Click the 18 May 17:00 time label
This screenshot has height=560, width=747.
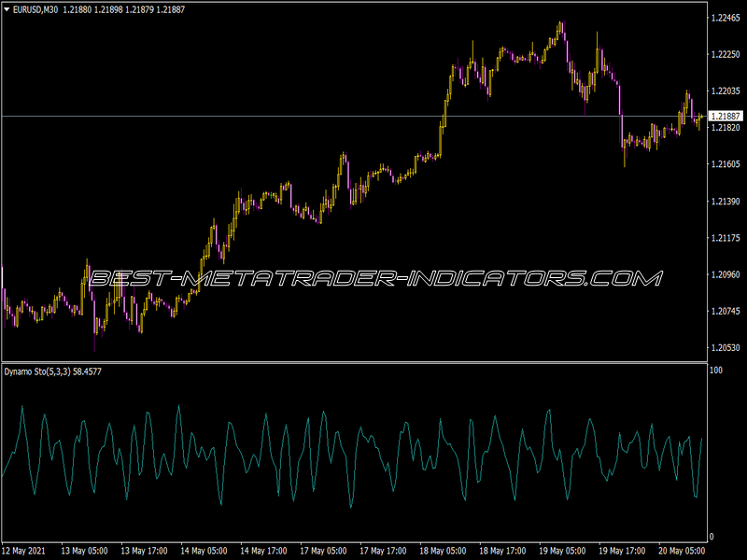click(502, 551)
